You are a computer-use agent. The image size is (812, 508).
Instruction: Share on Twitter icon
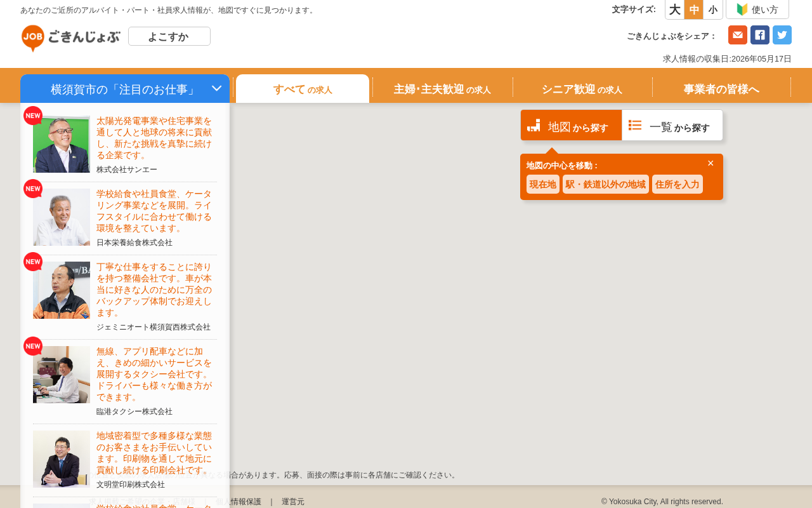point(782,35)
